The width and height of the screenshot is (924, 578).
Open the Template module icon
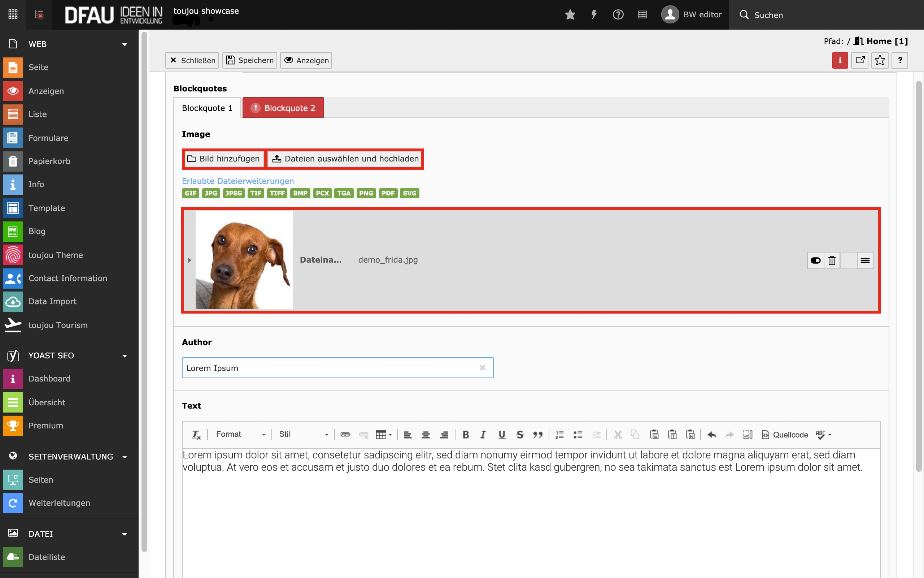[x=13, y=208]
